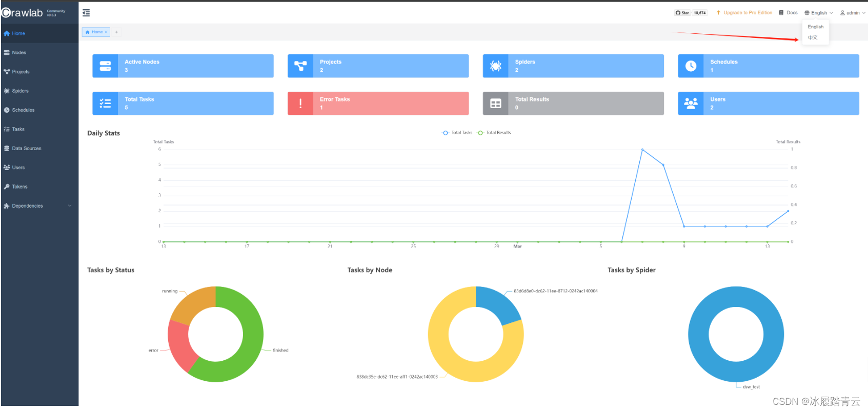Click Upgrade to Pro Edition link
Screen dimensions: 868x411
tap(744, 13)
